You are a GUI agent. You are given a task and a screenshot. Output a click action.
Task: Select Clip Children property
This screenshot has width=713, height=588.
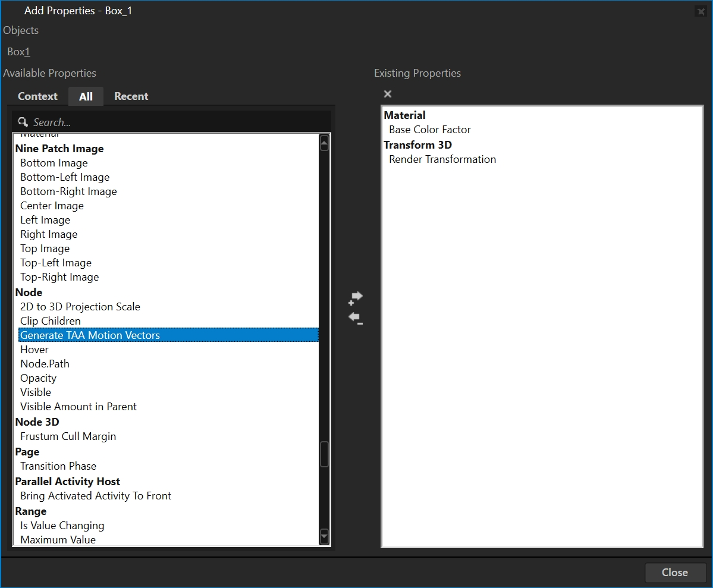(x=51, y=321)
